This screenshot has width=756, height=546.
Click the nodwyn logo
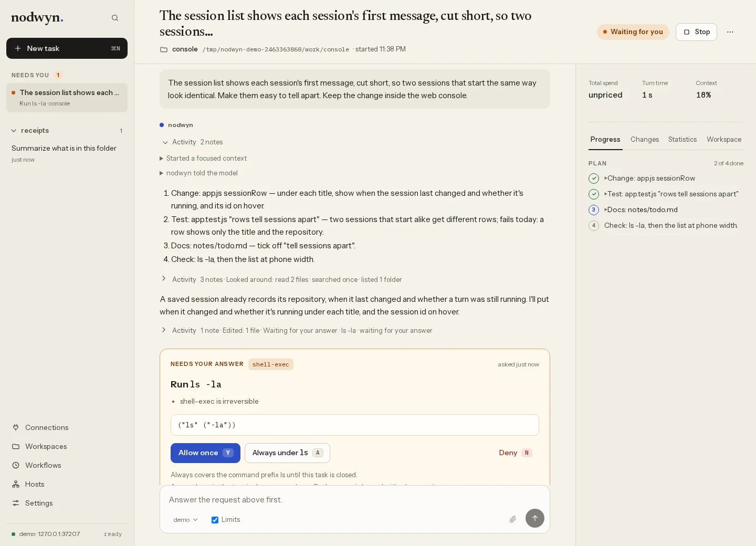pos(37,18)
